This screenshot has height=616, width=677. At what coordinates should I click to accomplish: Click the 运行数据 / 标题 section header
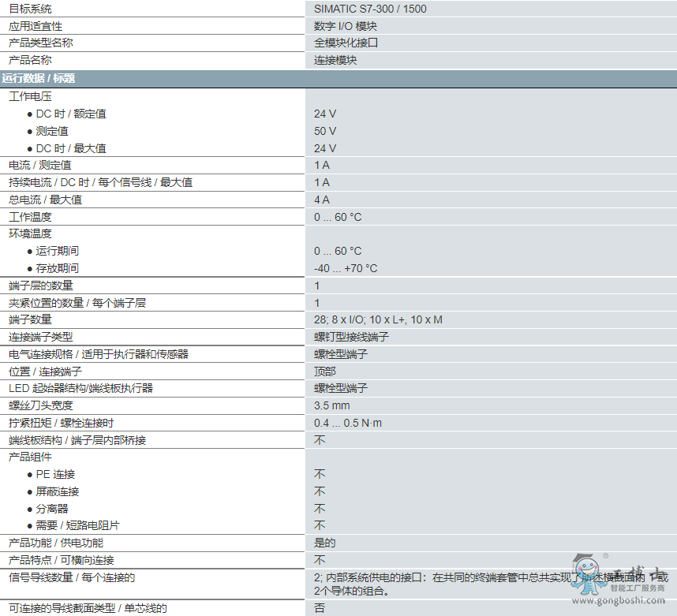39,78
